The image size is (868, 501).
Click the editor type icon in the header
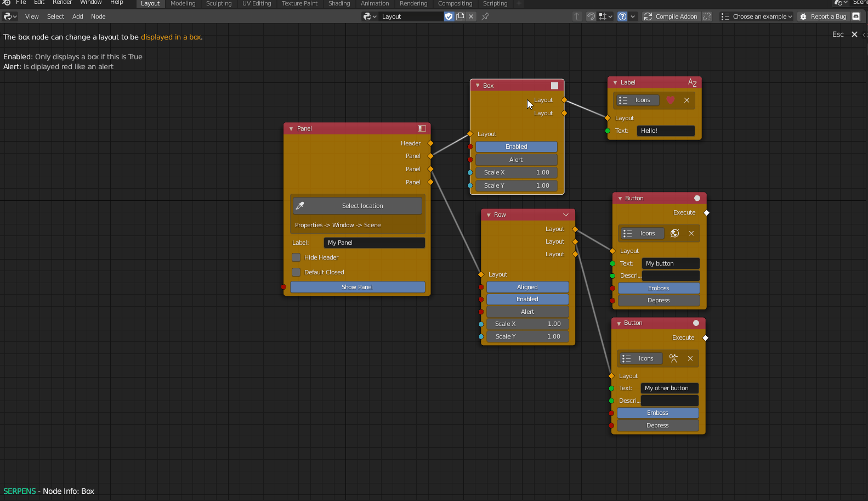point(10,16)
